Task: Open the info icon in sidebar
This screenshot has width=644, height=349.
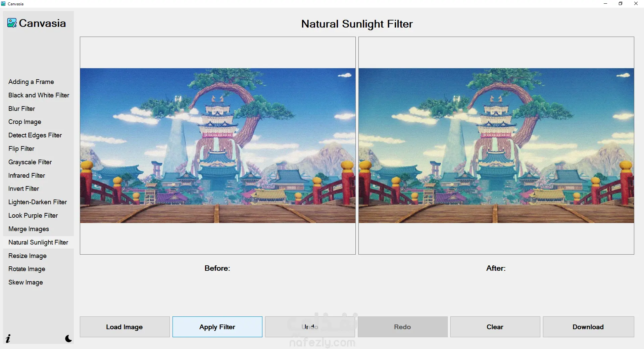Action: click(x=8, y=338)
